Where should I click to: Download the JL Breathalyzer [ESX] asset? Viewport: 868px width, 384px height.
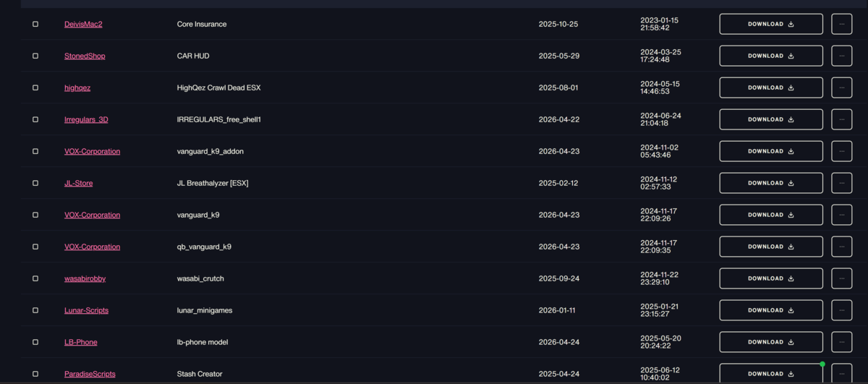click(x=771, y=183)
